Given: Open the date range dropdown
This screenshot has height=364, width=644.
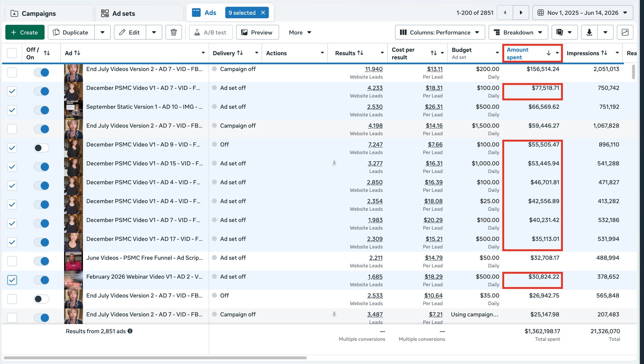Looking at the screenshot, I should [x=583, y=13].
